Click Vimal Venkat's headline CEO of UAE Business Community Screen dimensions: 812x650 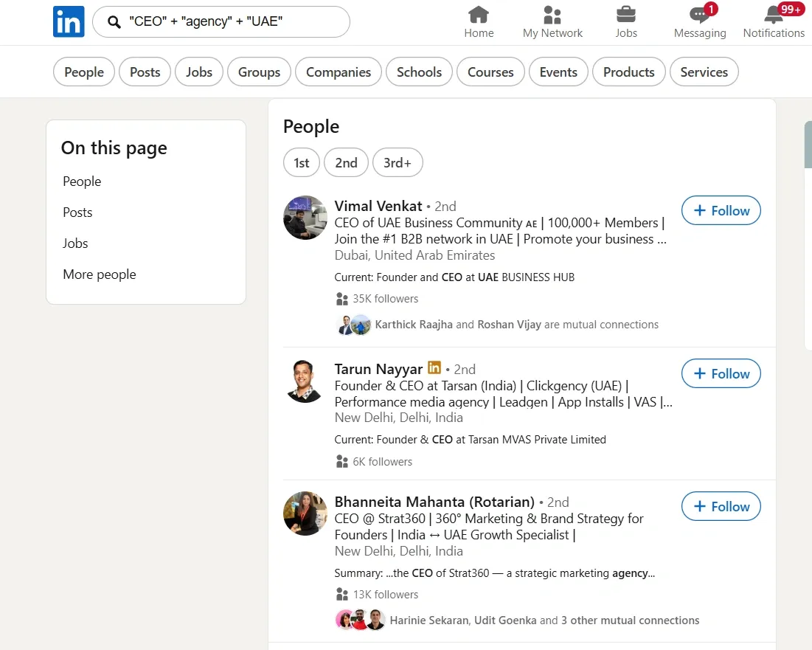tap(501, 231)
